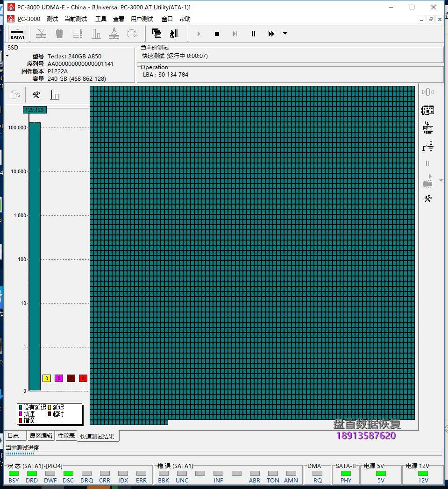Click the Play toolbar button

point(199,34)
